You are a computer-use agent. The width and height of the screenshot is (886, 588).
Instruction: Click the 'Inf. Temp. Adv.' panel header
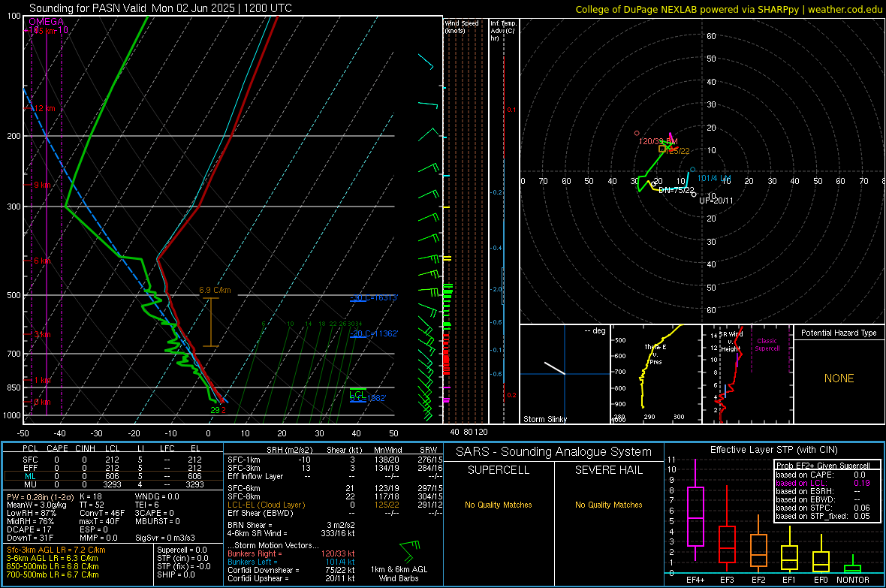pyautogui.click(x=502, y=31)
